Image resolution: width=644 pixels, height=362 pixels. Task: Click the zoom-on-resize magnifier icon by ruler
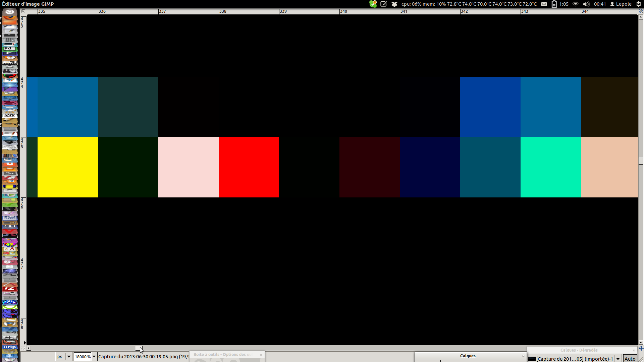(641, 11)
